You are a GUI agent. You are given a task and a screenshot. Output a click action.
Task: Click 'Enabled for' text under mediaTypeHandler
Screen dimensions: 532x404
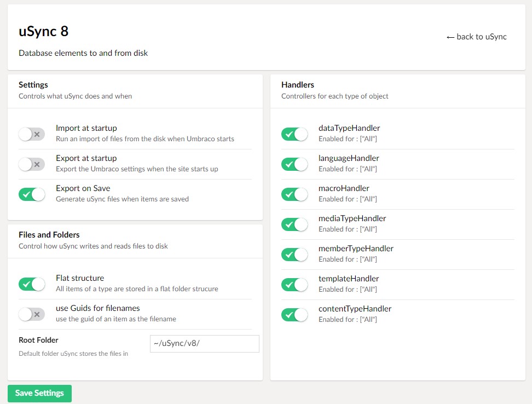[348, 229]
